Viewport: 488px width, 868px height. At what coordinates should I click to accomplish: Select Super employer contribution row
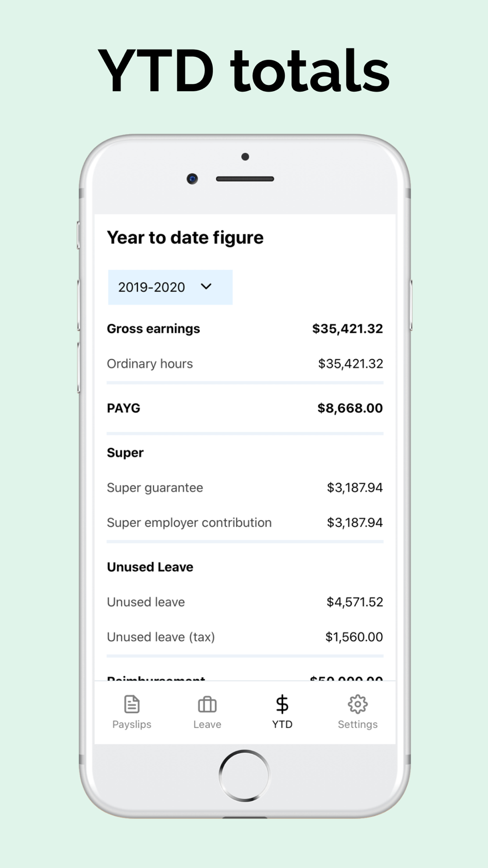(245, 523)
